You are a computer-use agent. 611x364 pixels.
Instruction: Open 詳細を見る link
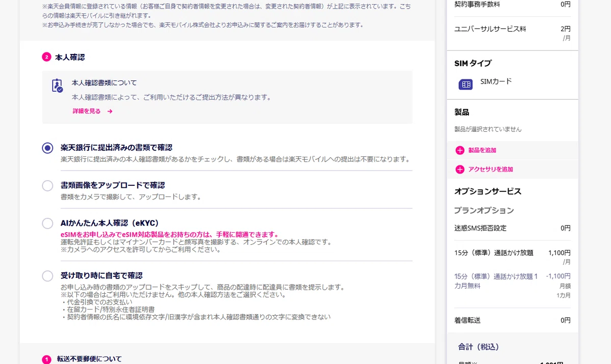87,111
